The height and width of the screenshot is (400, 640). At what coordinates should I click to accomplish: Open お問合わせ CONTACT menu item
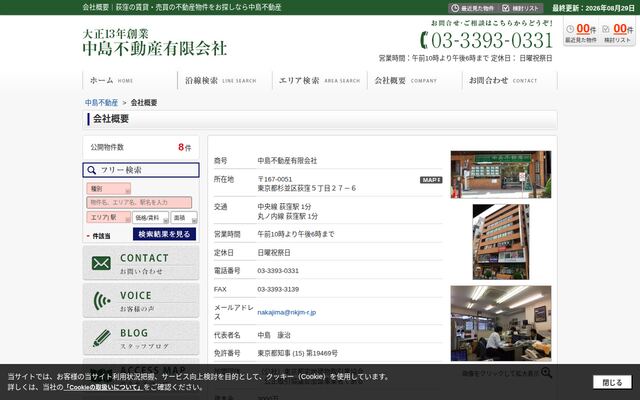[x=510, y=80]
